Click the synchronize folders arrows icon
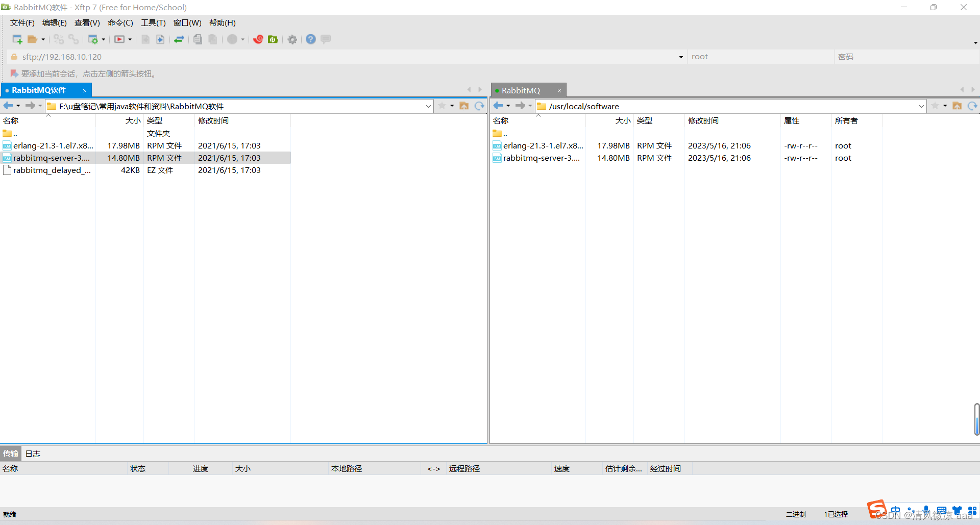Screen dimensions: 980x525 click(179, 39)
